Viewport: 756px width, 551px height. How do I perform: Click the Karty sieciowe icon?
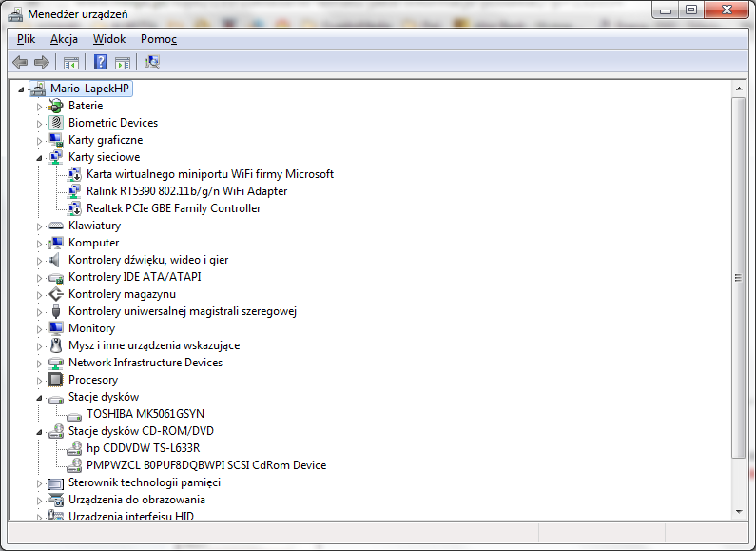coord(56,157)
